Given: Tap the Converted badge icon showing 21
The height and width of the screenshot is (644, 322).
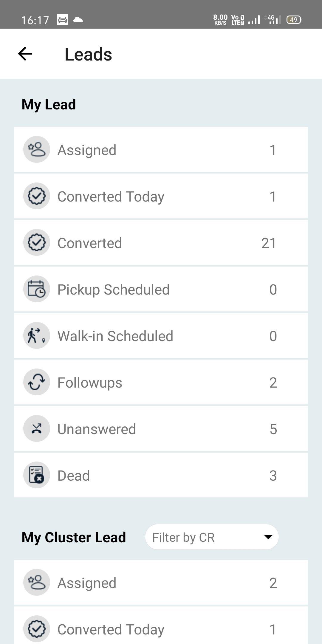Looking at the screenshot, I should (36, 242).
